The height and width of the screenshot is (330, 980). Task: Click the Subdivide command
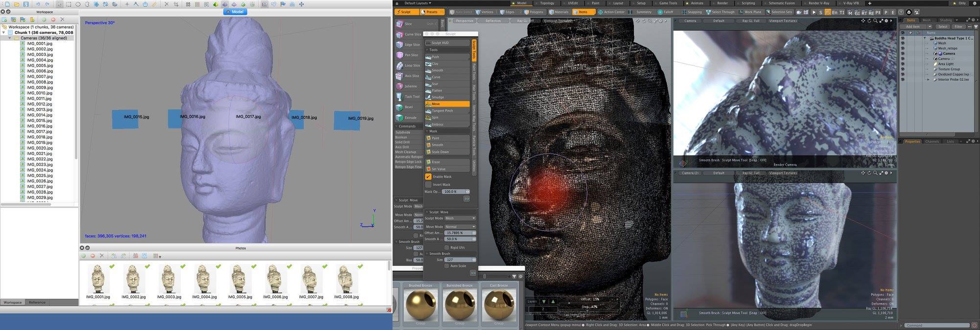click(x=408, y=132)
